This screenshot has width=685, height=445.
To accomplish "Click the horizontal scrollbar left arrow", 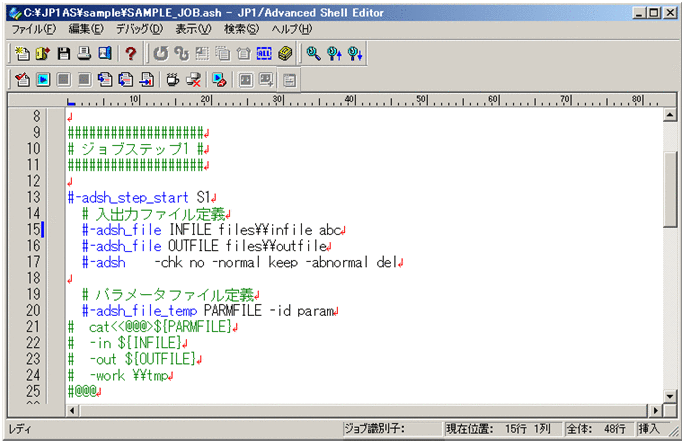I will [73, 411].
